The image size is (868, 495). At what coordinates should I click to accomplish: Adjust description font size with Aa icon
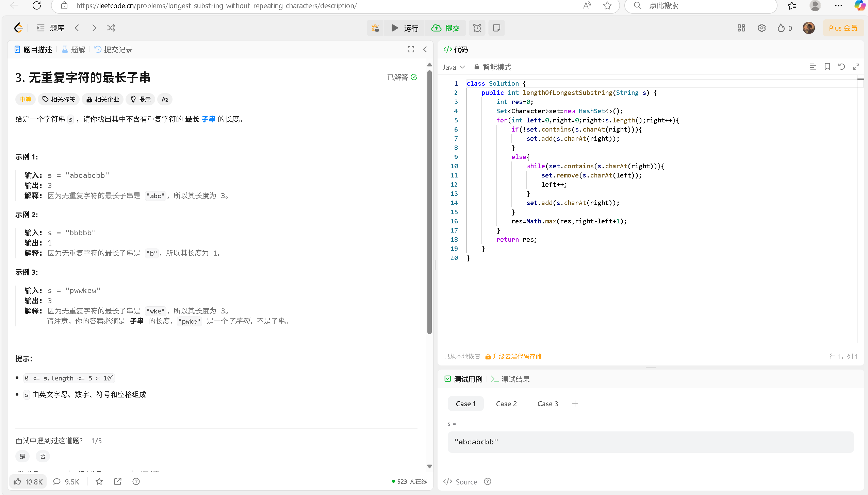[x=165, y=99]
